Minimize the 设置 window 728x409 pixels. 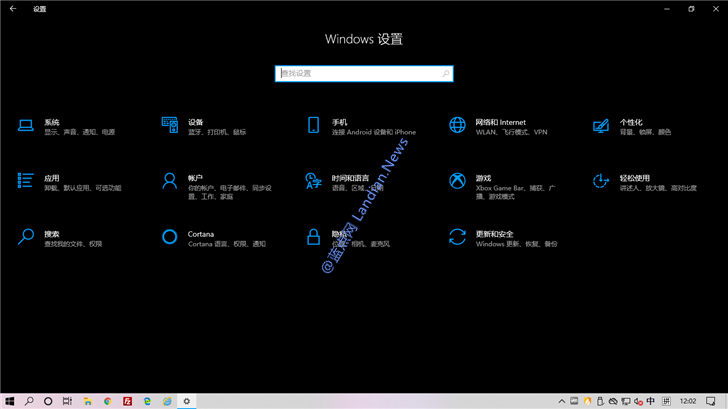(667, 9)
